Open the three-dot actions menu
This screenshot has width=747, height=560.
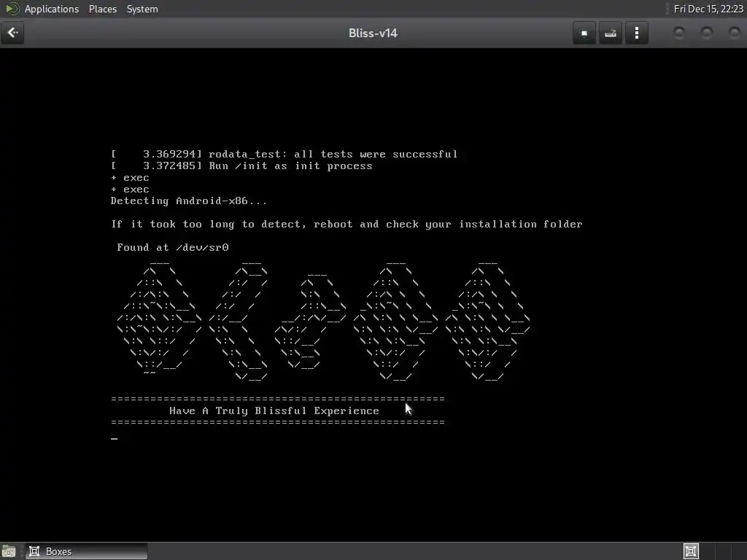pyautogui.click(x=636, y=34)
